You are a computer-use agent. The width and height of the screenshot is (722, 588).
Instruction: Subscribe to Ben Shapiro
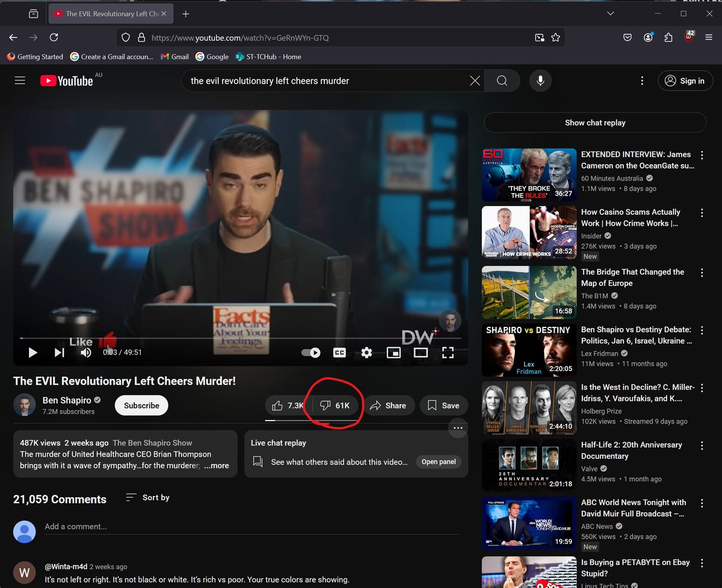tap(141, 406)
